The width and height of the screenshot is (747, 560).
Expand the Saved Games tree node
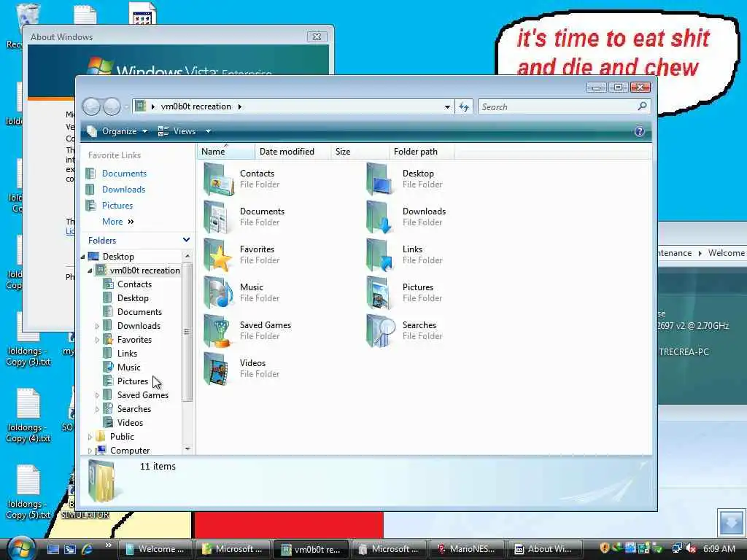pyautogui.click(x=97, y=395)
